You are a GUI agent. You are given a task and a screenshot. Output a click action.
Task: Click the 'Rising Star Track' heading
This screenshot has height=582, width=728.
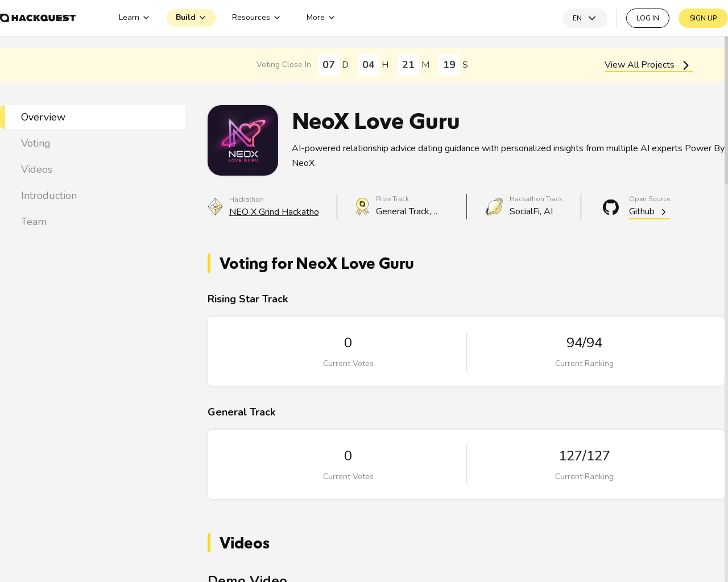247,299
